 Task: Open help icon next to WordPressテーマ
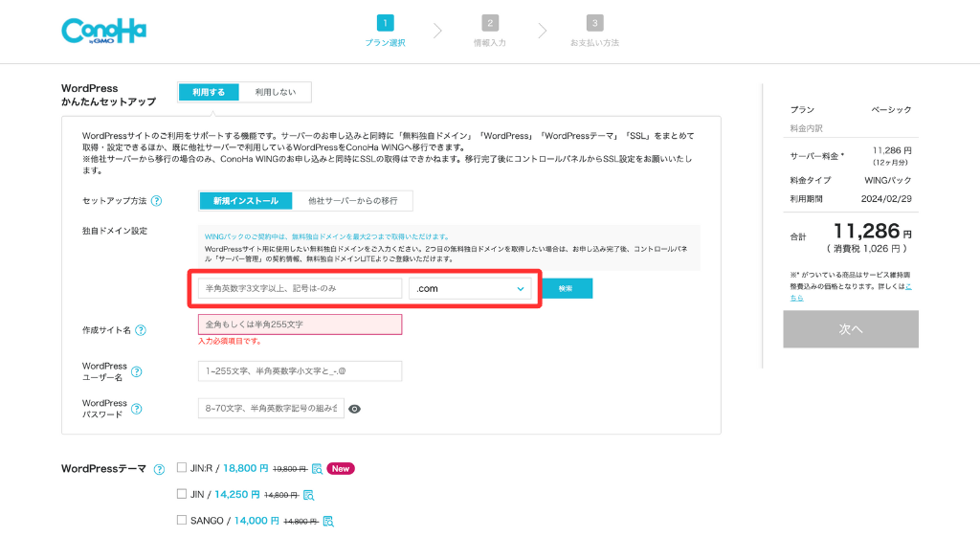[x=160, y=469]
